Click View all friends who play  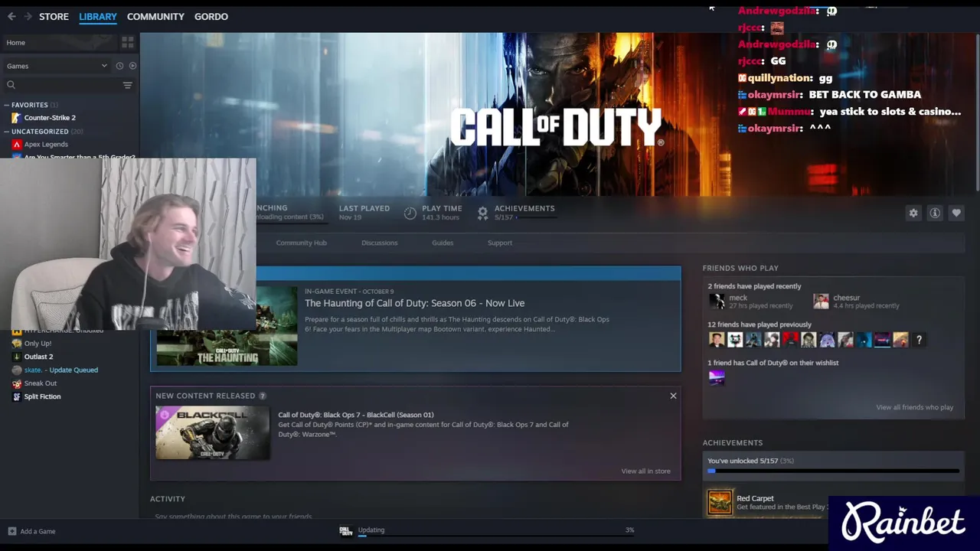(914, 407)
